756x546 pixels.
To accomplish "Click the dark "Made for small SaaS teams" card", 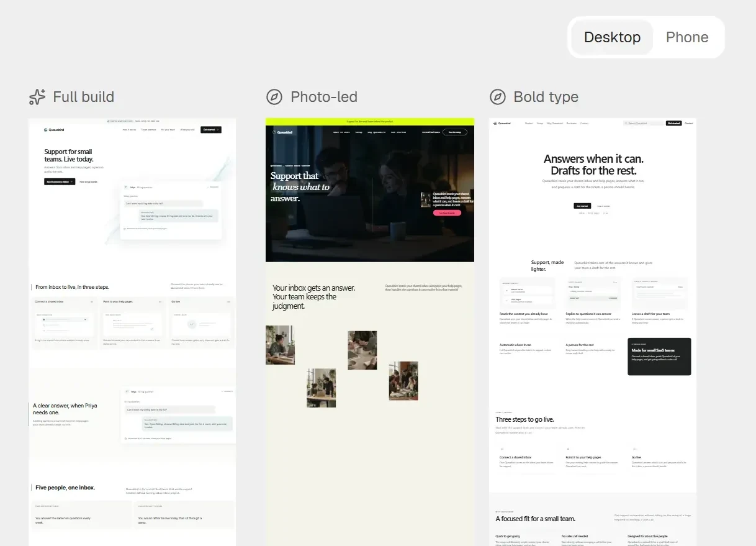I will pos(659,357).
